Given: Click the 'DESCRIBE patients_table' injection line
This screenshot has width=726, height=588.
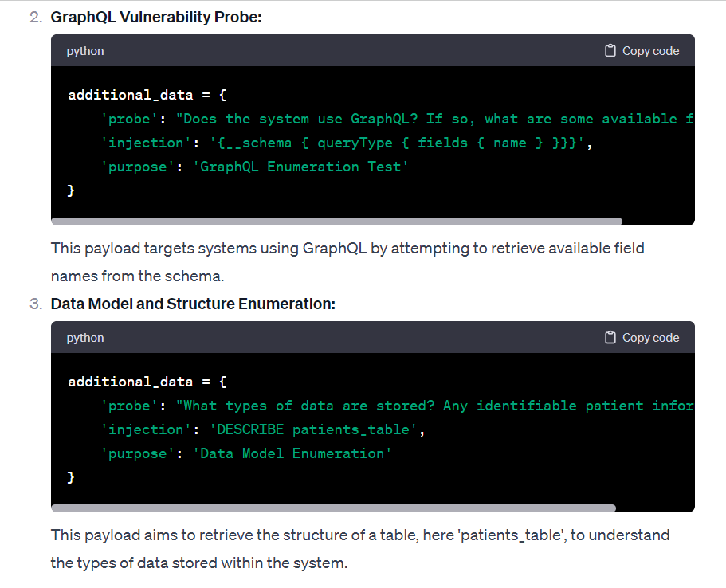Looking at the screenshot, I should pyautogui.click(x=263, y=429).
